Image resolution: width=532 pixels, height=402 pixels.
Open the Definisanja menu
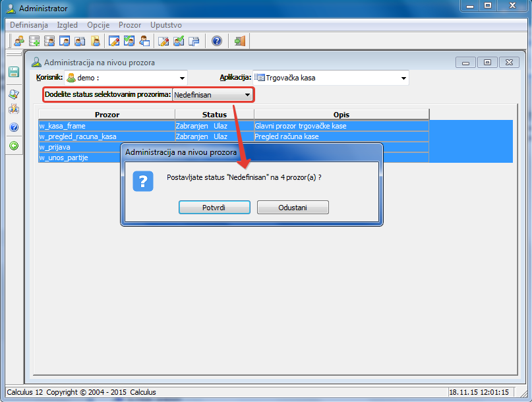(x=29, y=25)
